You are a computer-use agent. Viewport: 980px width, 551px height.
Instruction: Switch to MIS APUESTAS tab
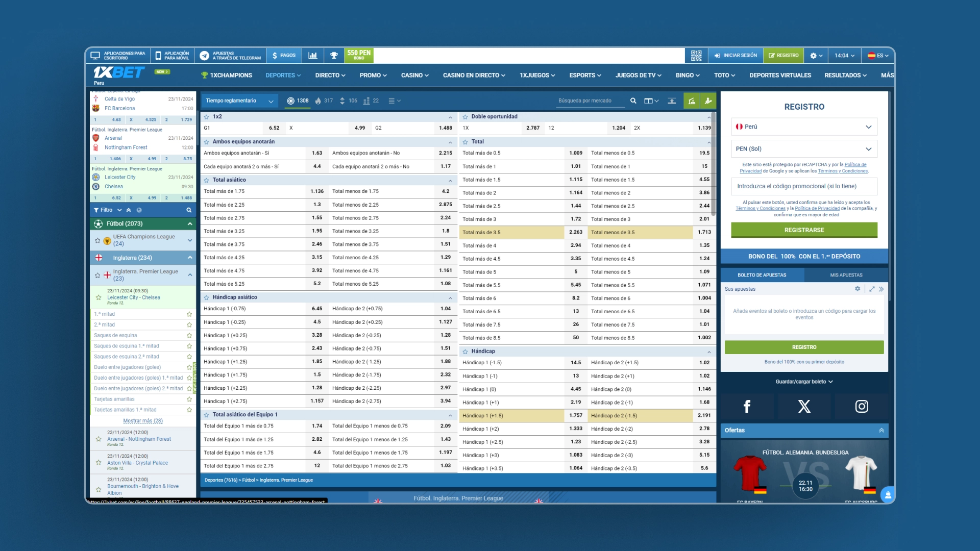coord(846,275)
